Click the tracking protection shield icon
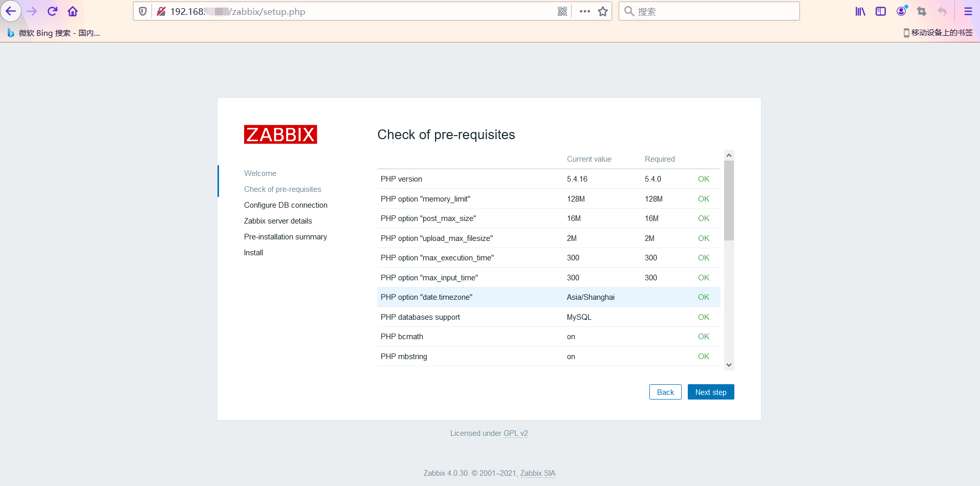Viewport: 980px width, 486px height. click(x=142, y=11)
